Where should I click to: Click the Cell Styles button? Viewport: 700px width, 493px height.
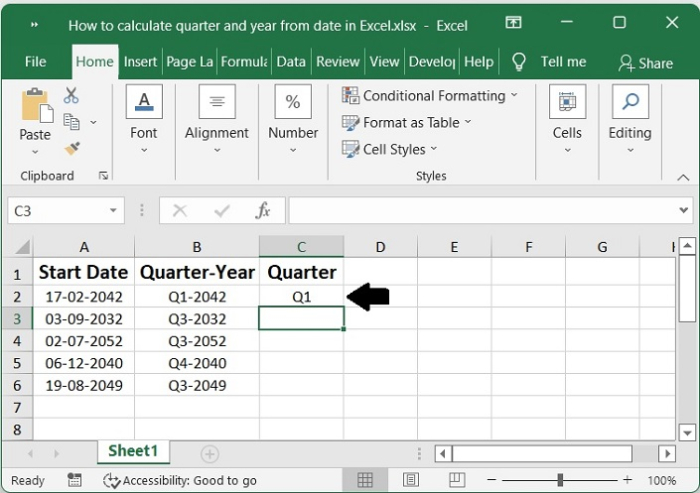389,149
